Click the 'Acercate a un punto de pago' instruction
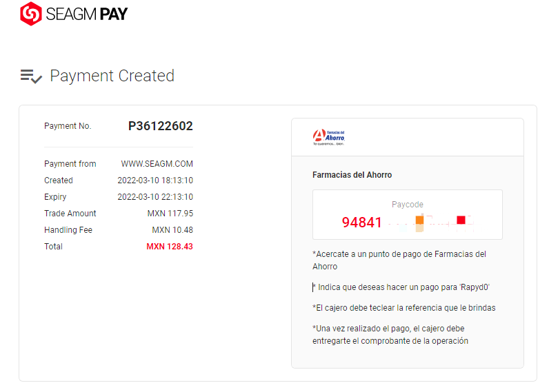549x392 pixels. [x=399, y=260]
